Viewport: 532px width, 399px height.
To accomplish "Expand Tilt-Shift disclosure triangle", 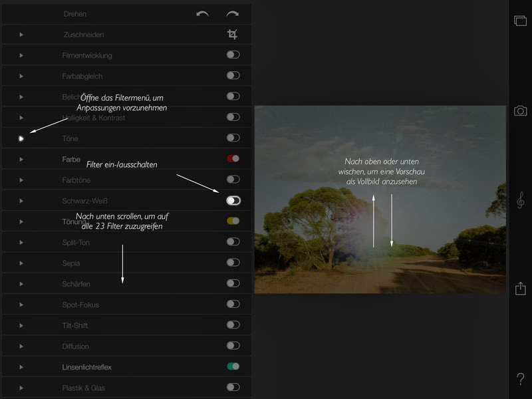I will pos(21,325).
